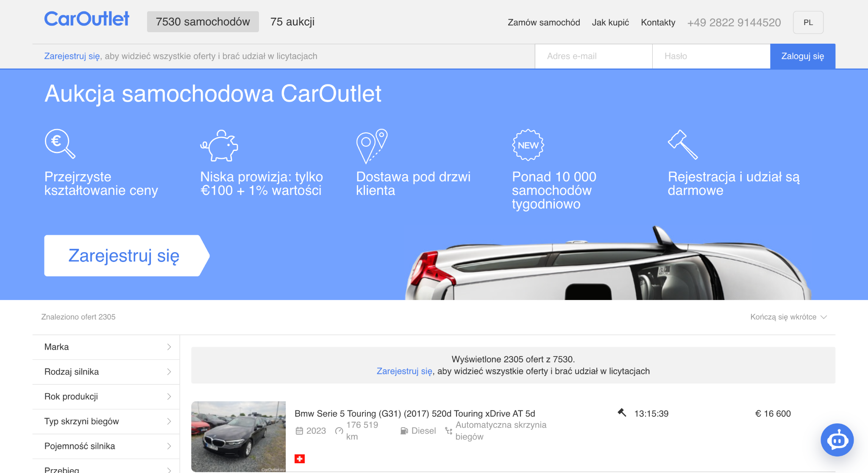The image size is (868, 473).
Task: Expand the Przebieg filter
Action: pos(106,466)
